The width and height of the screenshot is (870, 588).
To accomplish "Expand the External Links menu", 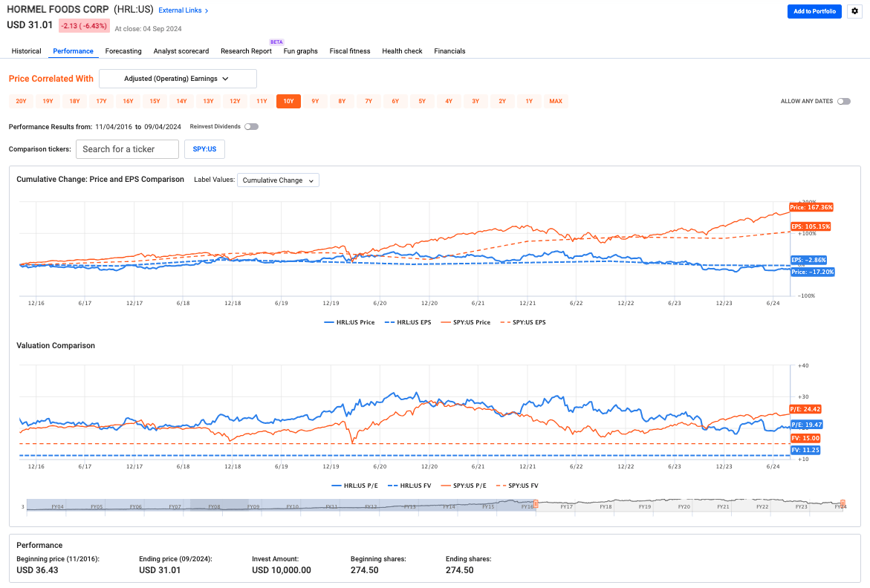I will pyautogui.click(x=184, y=11).
